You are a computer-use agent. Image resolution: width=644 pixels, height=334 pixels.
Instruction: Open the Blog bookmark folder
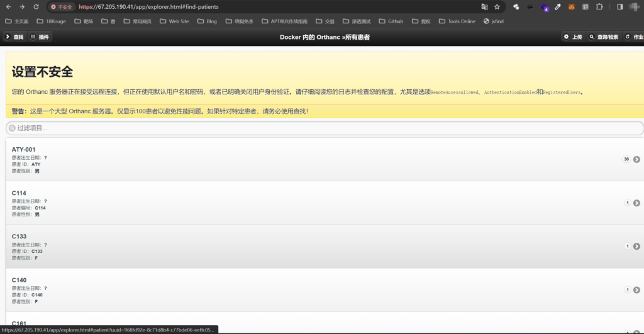coord(207,21)
